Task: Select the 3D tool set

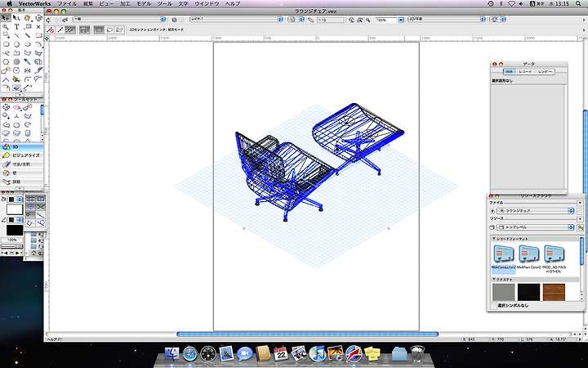Action: pyautogui.click(x=22, y=147)
